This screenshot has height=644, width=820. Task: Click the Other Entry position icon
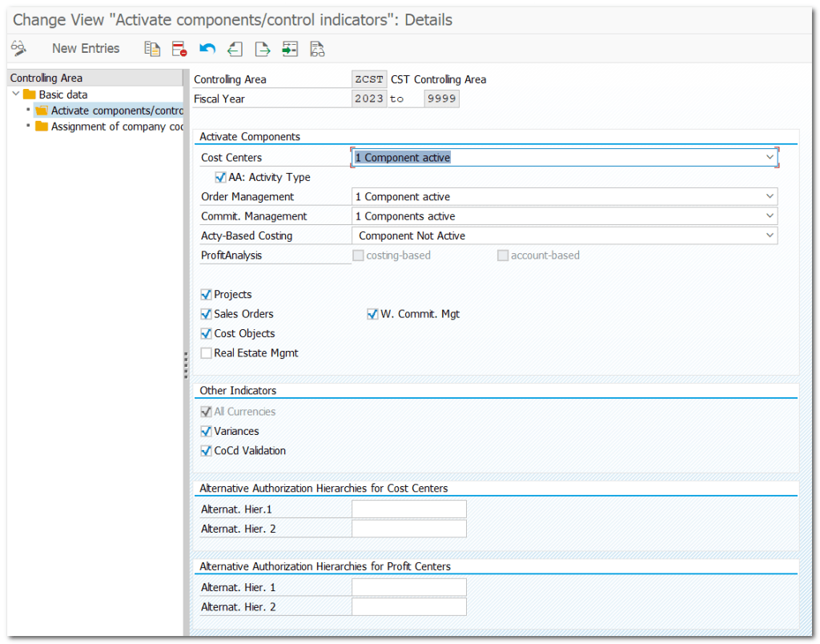coord(290,49)
